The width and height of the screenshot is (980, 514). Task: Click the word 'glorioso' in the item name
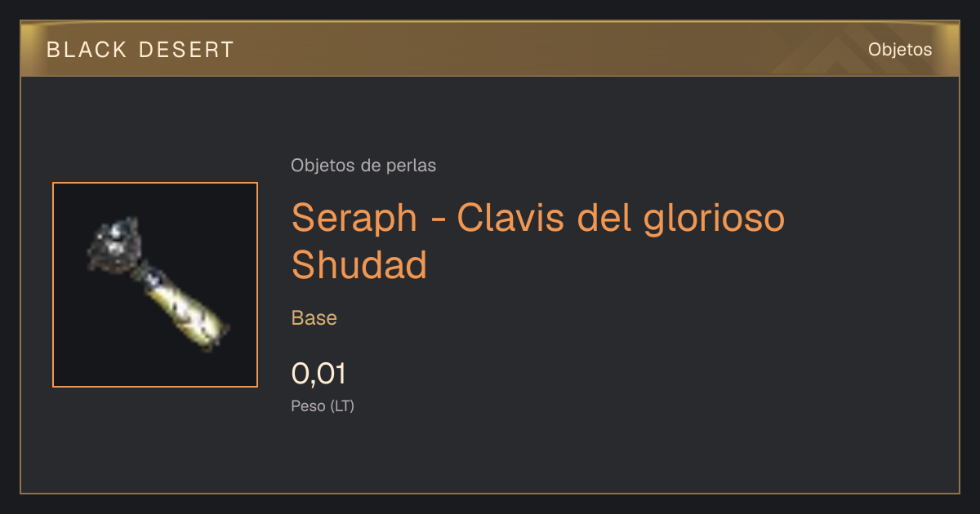(x=714, y=219)
